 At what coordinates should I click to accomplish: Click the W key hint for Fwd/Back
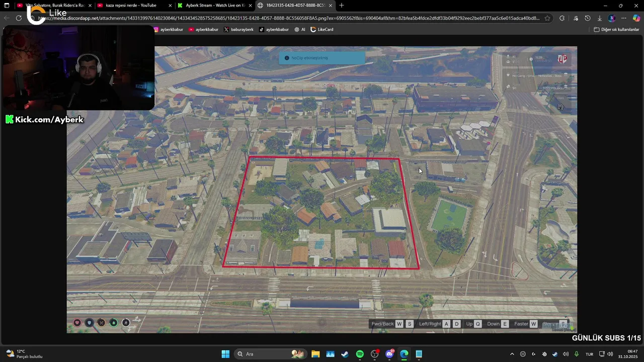point(399,324)
